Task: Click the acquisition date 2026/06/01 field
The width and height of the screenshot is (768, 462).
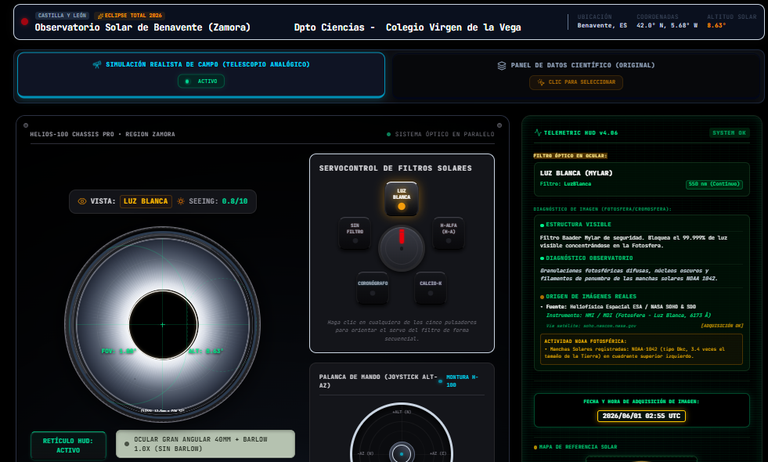Action: point(641,415)
